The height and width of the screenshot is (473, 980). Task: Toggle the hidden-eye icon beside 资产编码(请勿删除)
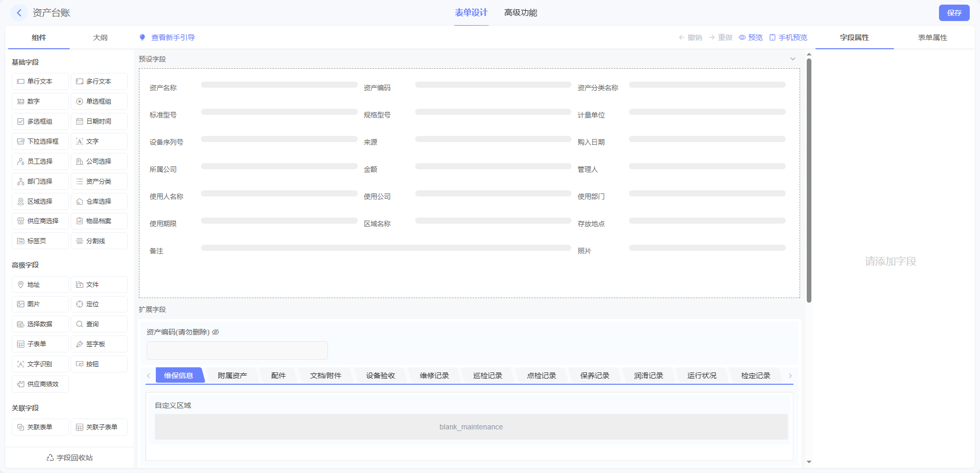click(x=216, y=332)
